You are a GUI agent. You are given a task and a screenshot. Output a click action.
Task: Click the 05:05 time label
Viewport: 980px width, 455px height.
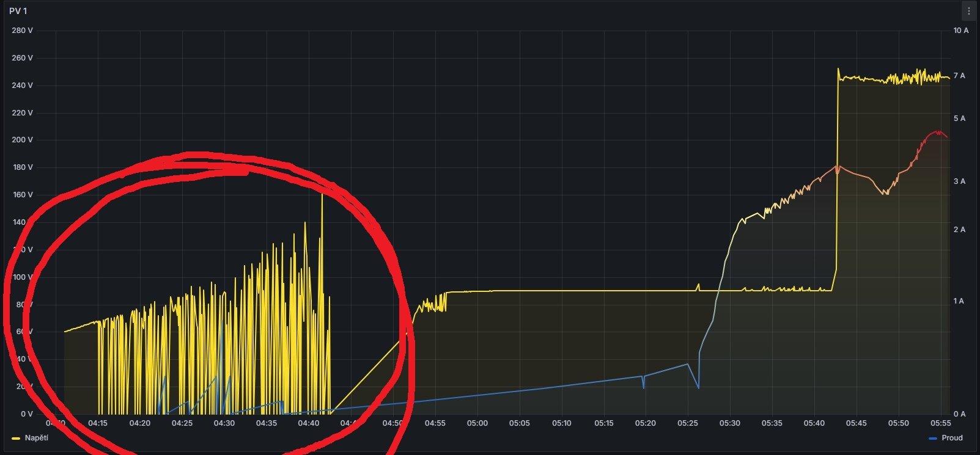point(520,423)
